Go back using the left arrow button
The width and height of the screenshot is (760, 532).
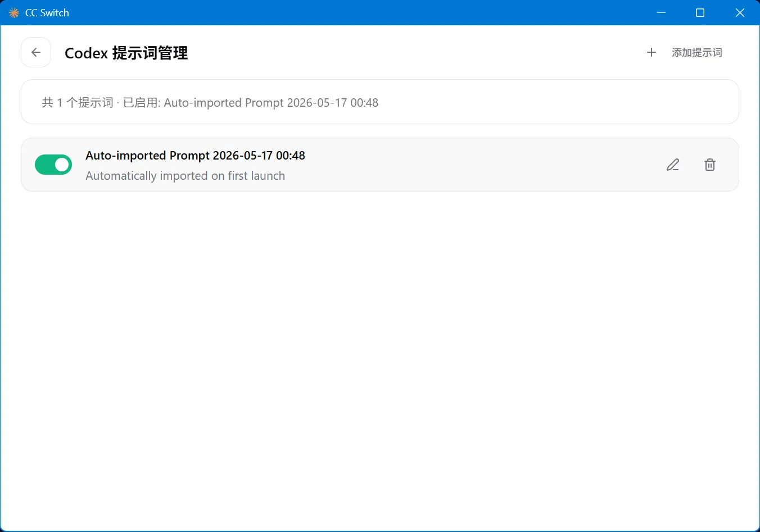click(x=36, y=52)
